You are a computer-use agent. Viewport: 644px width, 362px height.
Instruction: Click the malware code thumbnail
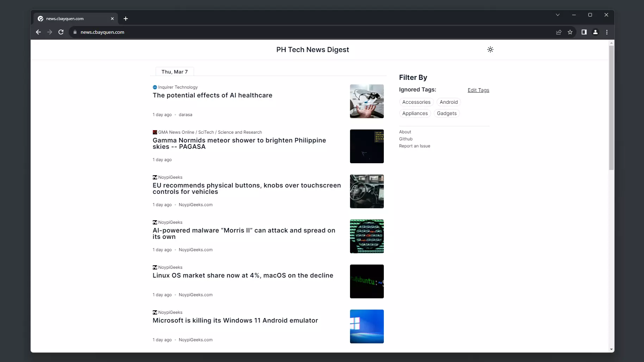pyautogui.click(x=367, y=236)
